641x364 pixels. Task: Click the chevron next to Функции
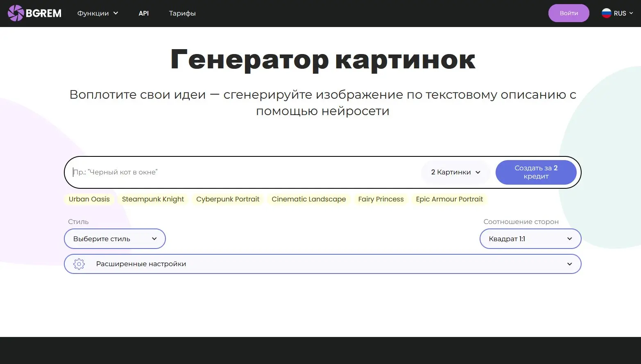point(116,13)
